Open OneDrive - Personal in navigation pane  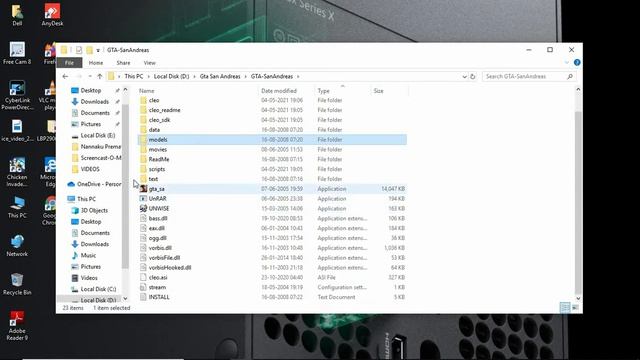(94, 184)
